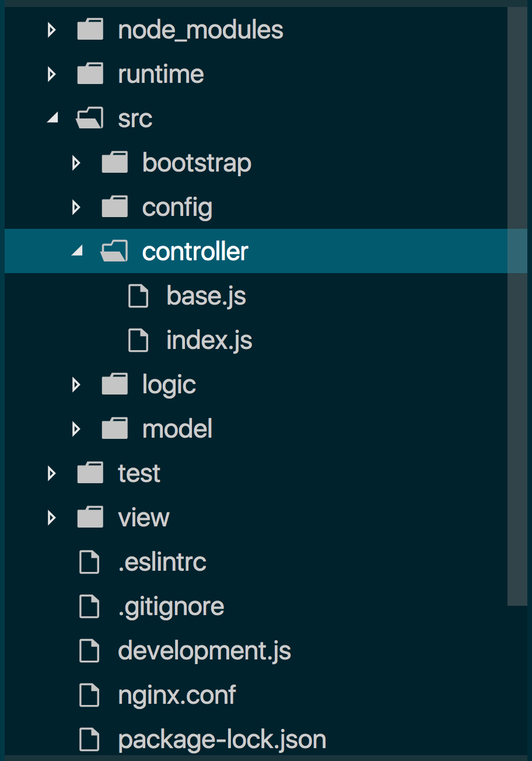Collapse the controller folder arrow
This screenshot has height=761, width=532.
[76, 252]
